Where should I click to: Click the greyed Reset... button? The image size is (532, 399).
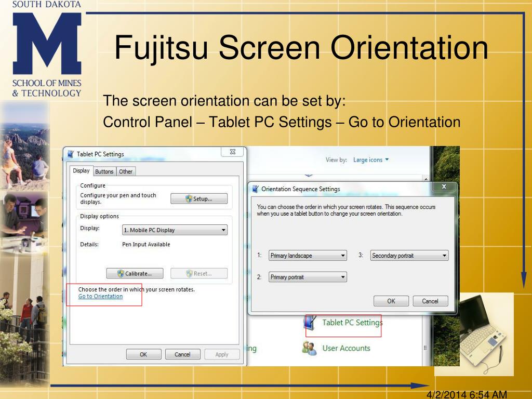coord(199,273)
